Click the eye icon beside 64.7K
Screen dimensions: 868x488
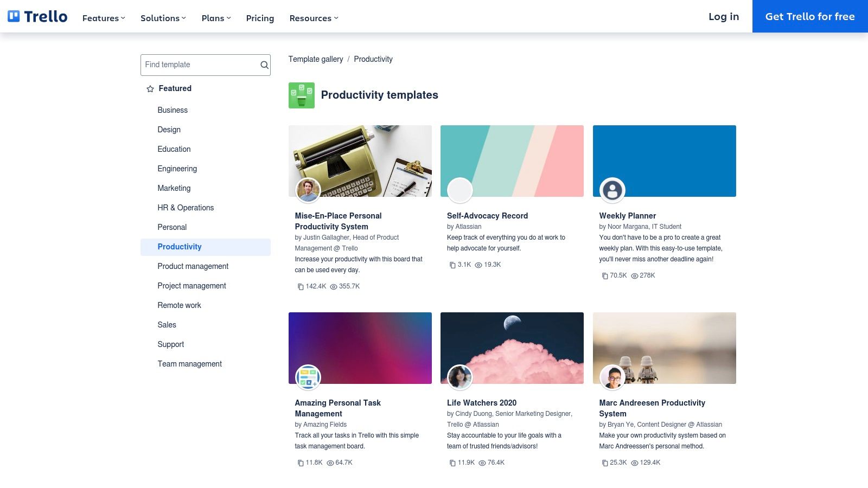(x=330, y=463)
